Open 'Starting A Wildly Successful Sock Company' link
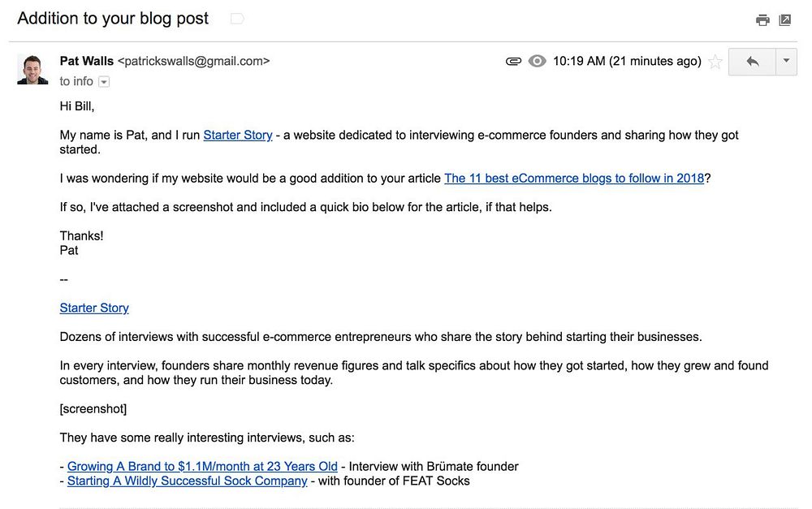The width and height of the screenshot is (812, 509). coord(187,481)
